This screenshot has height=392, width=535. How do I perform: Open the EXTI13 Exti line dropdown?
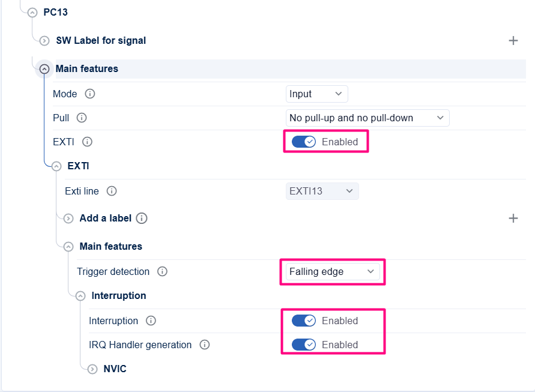322,191
